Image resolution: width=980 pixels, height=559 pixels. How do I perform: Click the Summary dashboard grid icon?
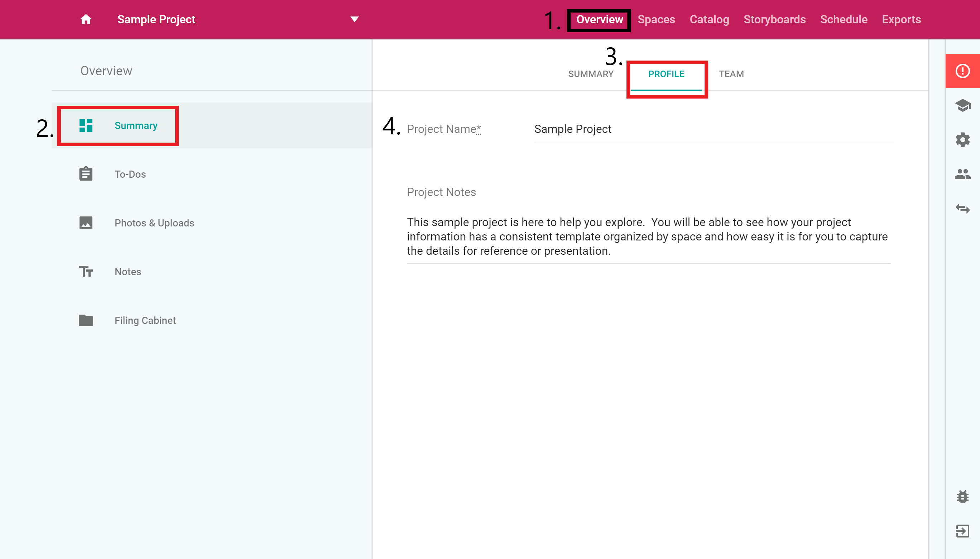(86, 125)
